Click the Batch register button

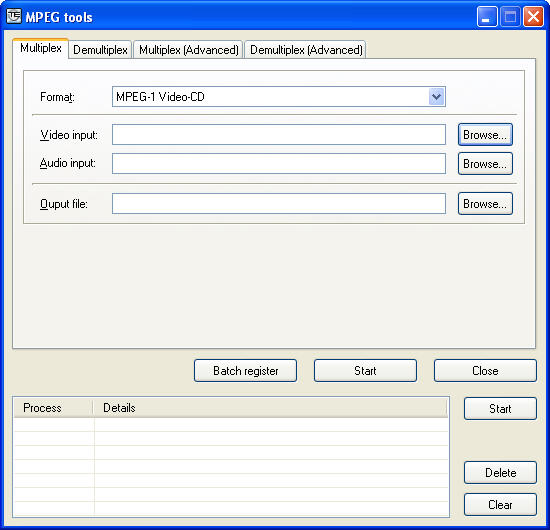[245, 370]
